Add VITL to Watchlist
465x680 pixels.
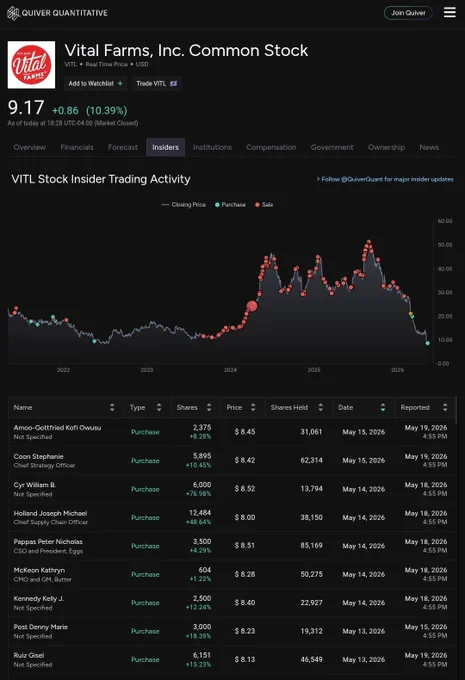tap(95, 83)
